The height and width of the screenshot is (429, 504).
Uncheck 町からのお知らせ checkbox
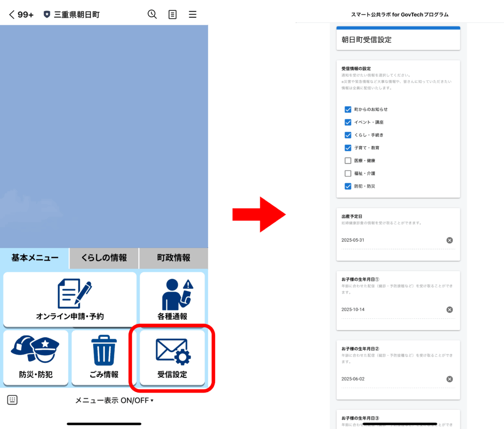point(348,109)
